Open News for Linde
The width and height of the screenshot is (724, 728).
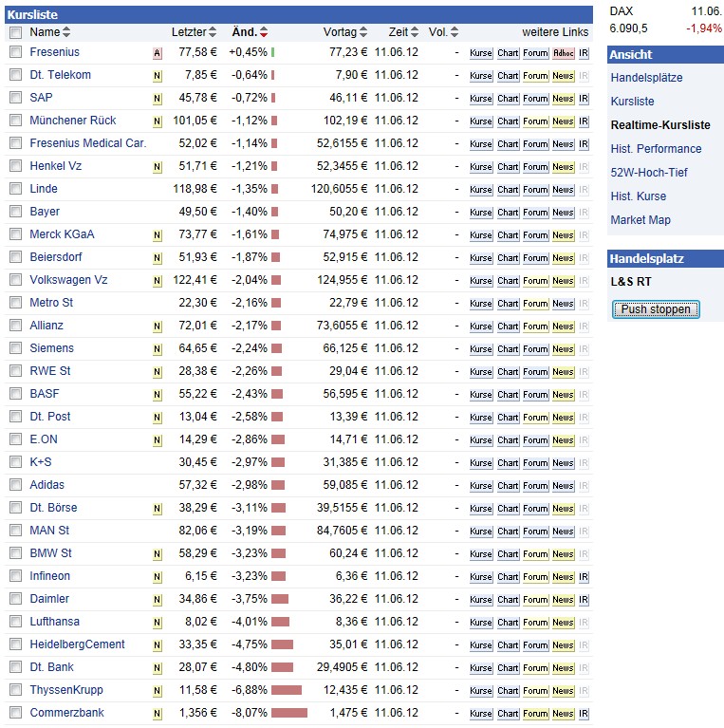563,190
